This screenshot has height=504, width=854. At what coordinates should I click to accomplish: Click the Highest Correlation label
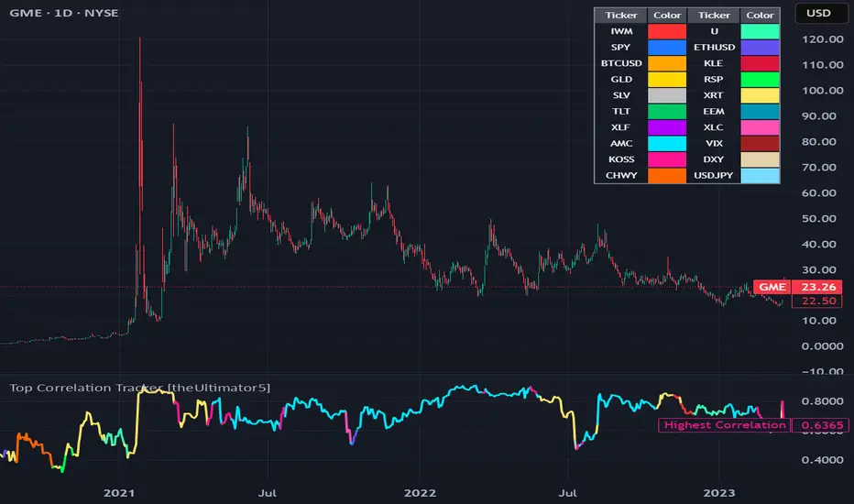[725, 425]
